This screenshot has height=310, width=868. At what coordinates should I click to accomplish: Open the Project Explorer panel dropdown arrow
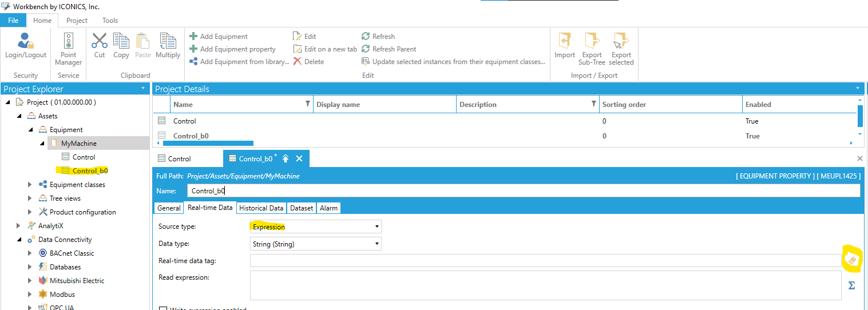pos(143,89)
